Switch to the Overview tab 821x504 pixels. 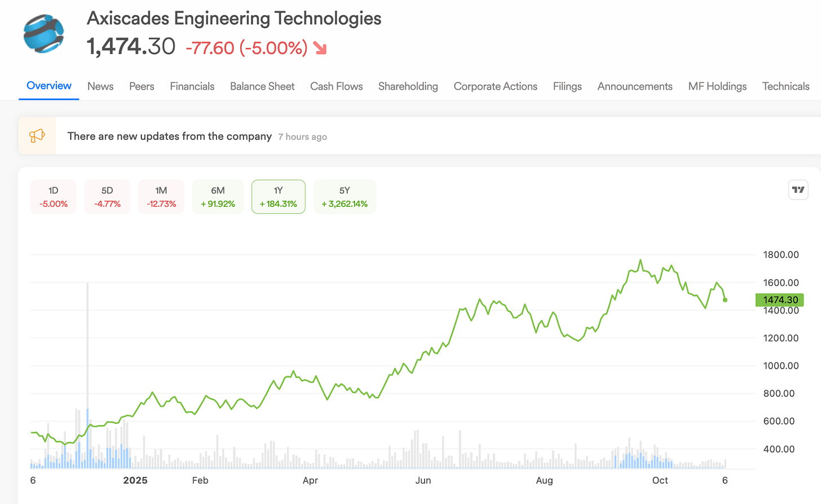pyautogui.click(x=49, y=86)
